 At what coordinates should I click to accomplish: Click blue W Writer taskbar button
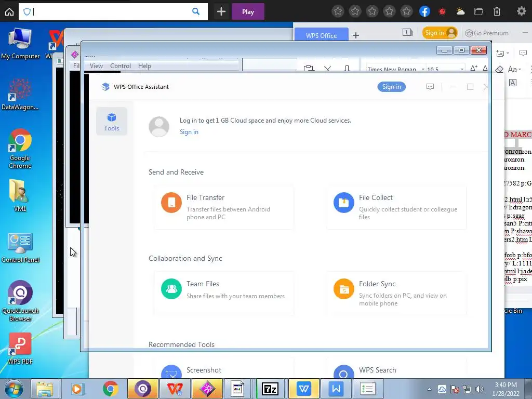(303, 389)
